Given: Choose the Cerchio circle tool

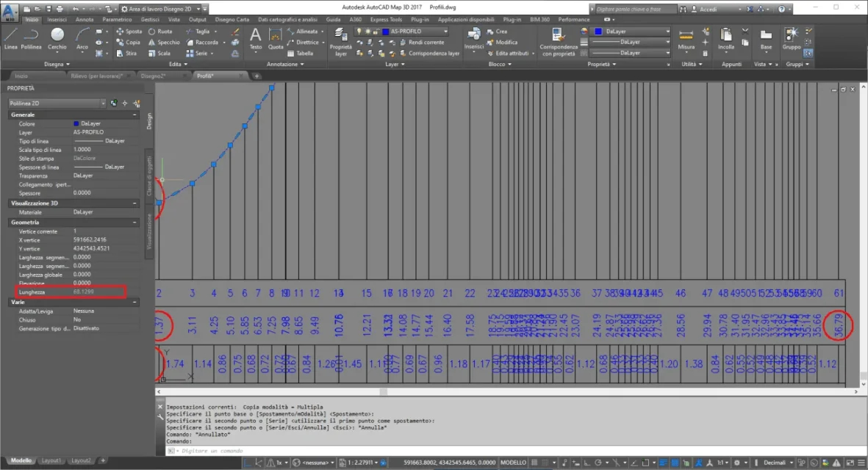Looking at the screenshot, I should point(57,39).
